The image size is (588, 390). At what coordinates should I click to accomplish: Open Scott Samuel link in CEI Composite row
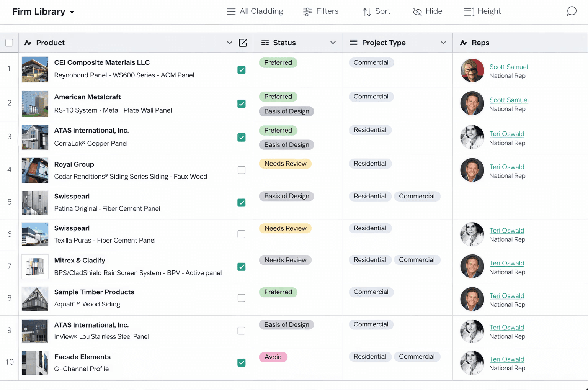(x=508, y=67)
